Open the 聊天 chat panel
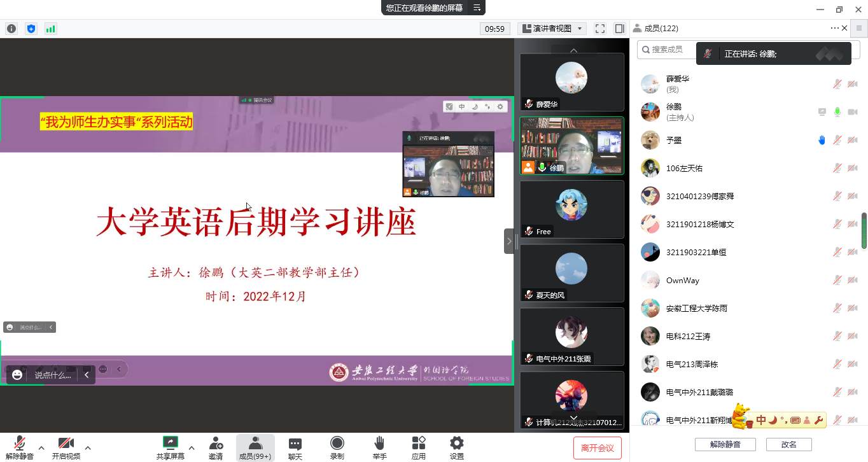Screen dimensions: 868x462 pos(295,447)
